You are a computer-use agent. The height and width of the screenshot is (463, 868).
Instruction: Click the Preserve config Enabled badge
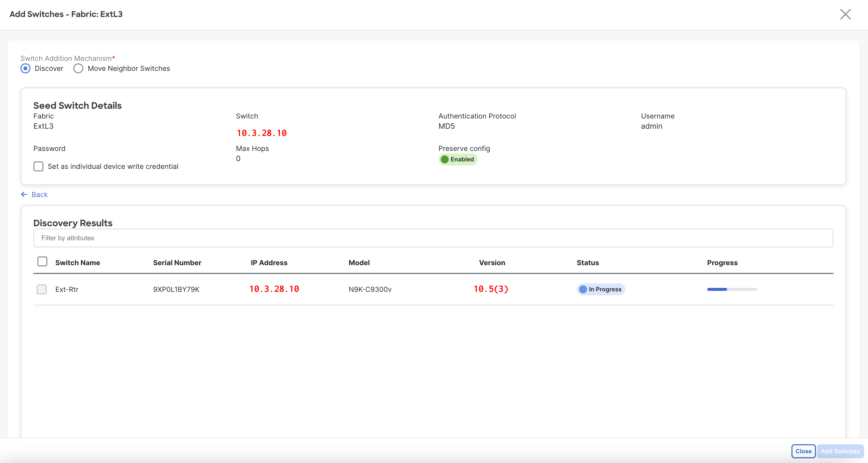[x=458, y=159]
